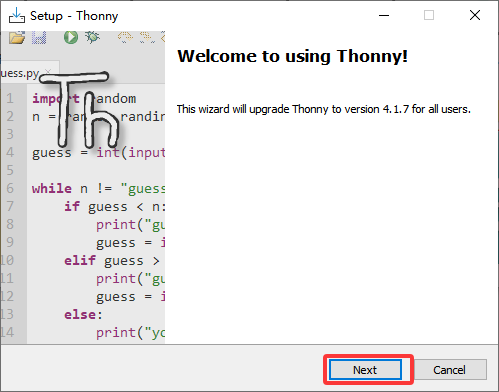Click the Thonny wizard banner image

tap(83, 188)
